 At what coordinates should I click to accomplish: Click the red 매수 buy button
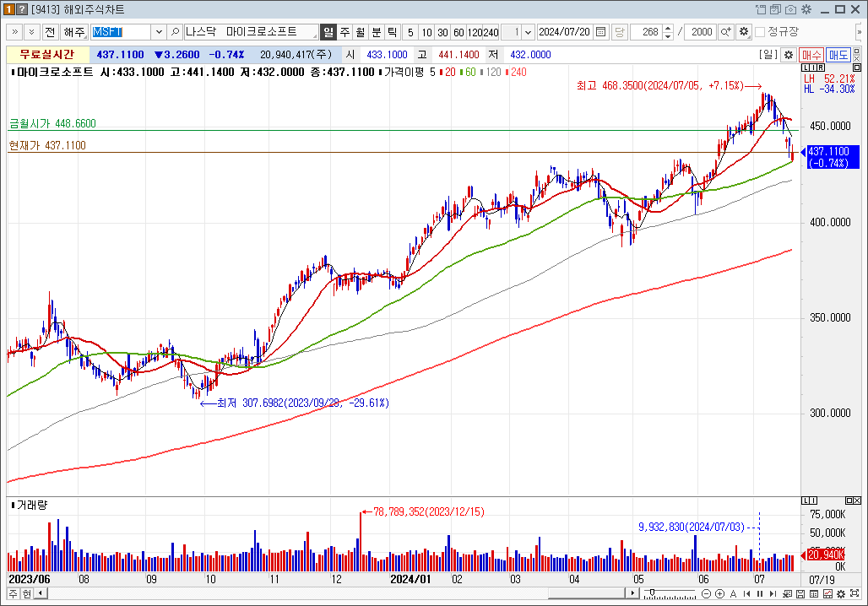pos(811,54)
